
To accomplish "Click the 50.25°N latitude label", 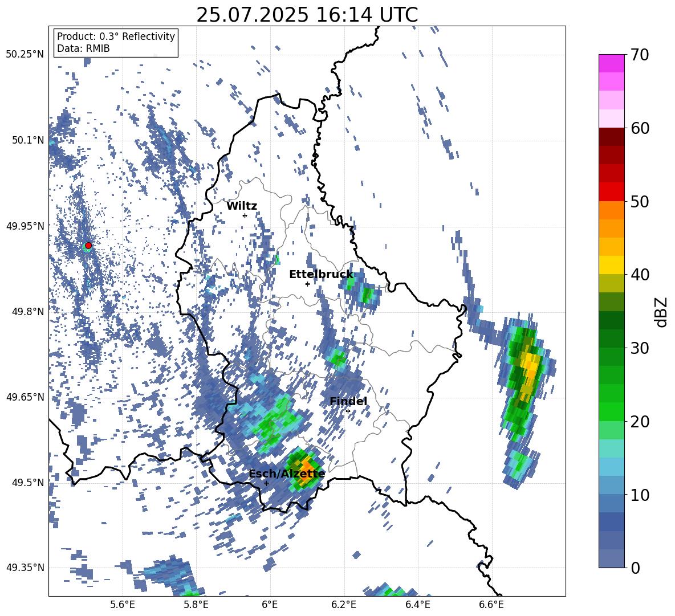I will [25, 55].
